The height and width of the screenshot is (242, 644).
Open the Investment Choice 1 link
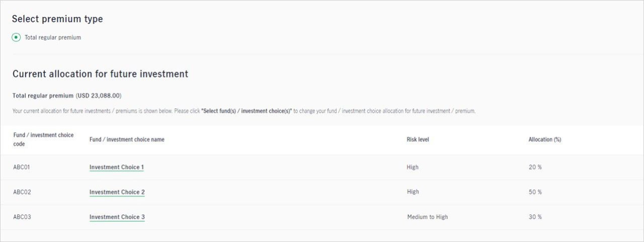[117, 167]
